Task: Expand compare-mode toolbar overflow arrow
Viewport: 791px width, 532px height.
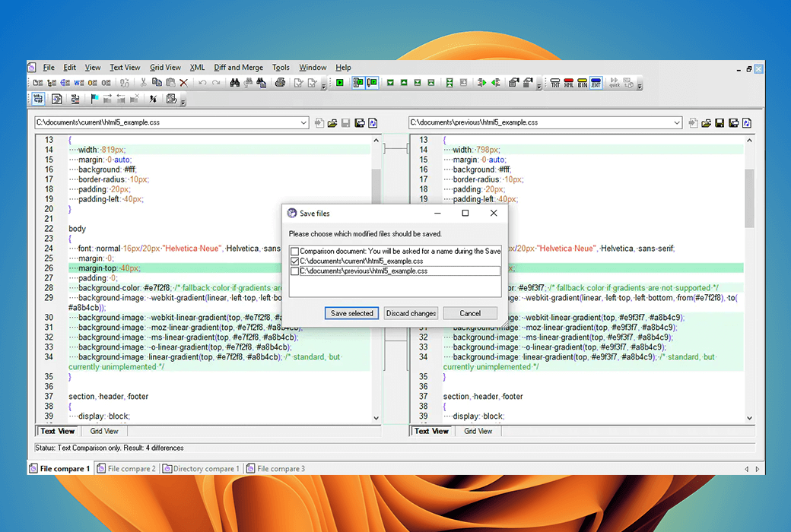Action: tap(640, 86)
